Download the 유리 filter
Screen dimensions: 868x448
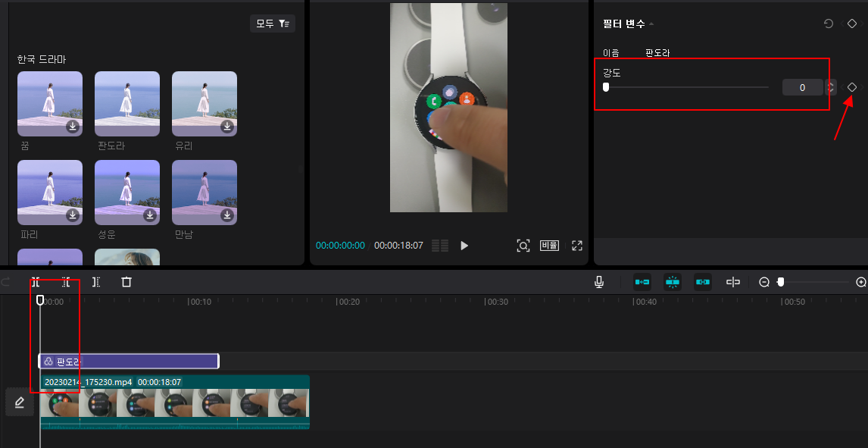click(227, 127)
